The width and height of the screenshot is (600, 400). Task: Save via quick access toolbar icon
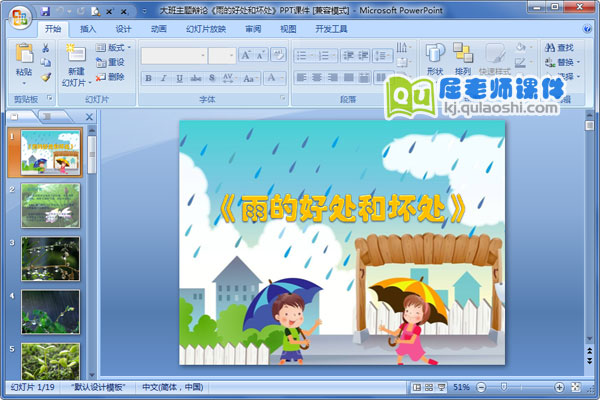46,11
